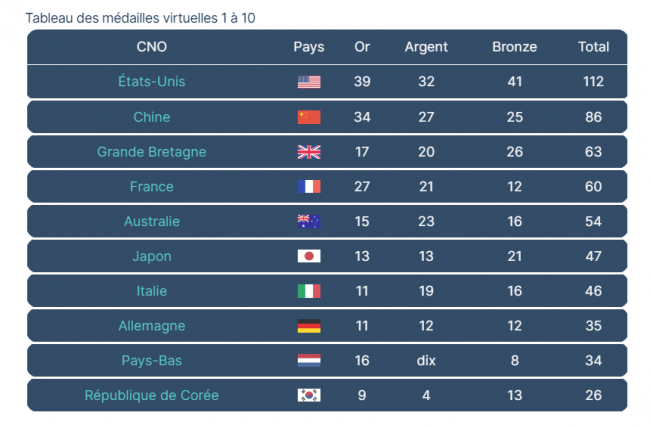Open the Pays-Bas country link
650x428 pixels.
coord(152,360)
